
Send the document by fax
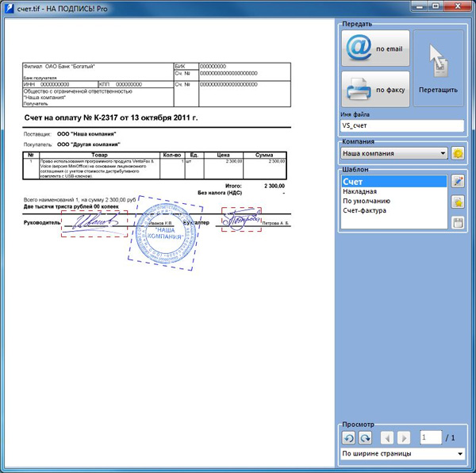pos(375,90)
